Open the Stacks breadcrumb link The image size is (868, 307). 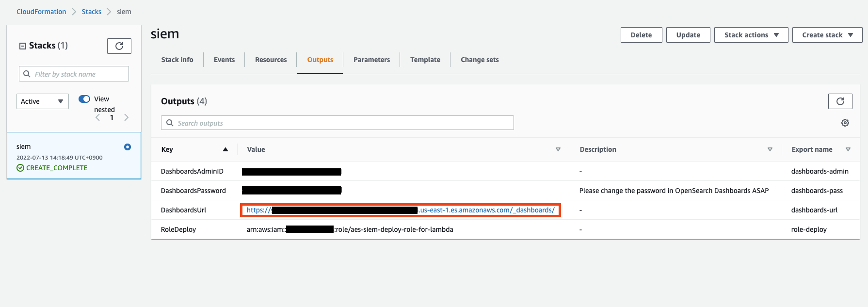(91, 12)
